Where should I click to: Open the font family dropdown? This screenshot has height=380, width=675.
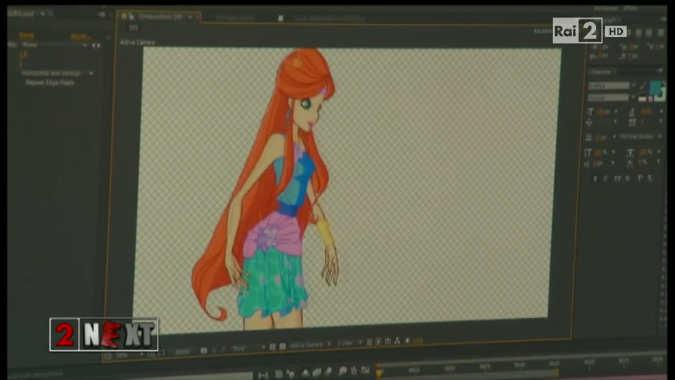click(611, 86)
